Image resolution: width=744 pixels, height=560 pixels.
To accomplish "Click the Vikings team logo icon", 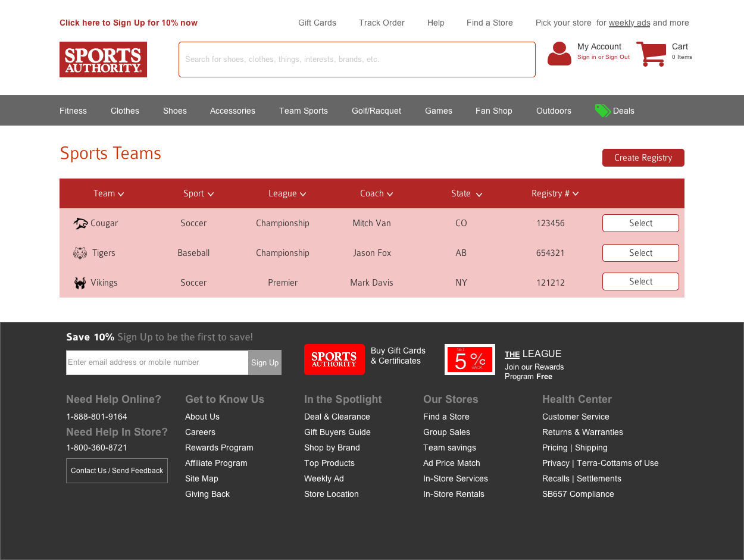I will 80,283.
